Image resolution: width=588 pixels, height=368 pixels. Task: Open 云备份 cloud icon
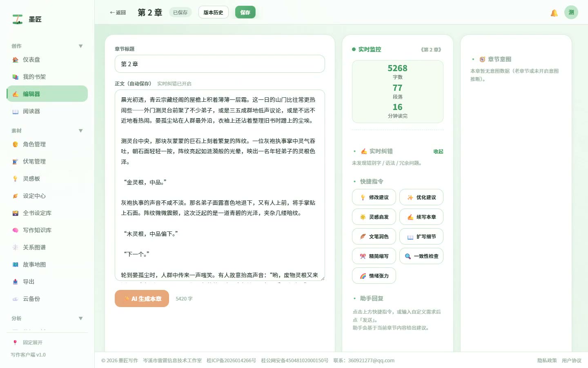15,299
